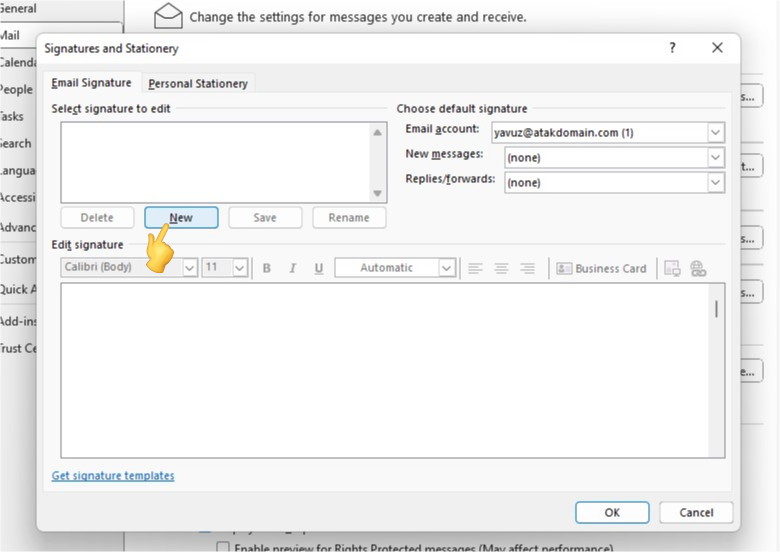
Task: Click the help question mark icon
Action: [672, 48]
